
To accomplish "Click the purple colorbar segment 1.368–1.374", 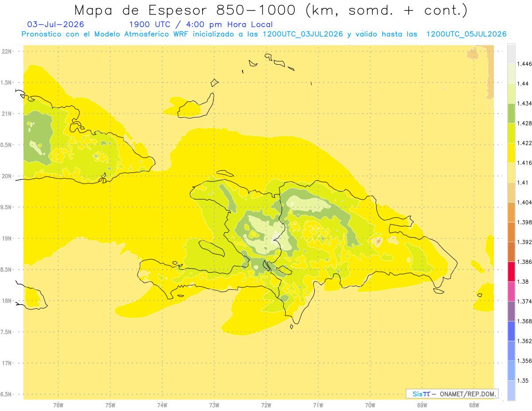I will click(x=511, y=311).
